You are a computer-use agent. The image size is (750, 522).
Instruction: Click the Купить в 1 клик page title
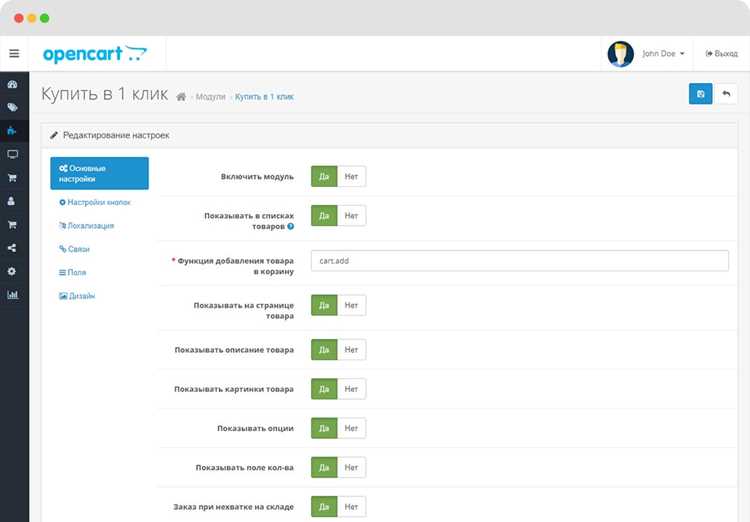105,94
